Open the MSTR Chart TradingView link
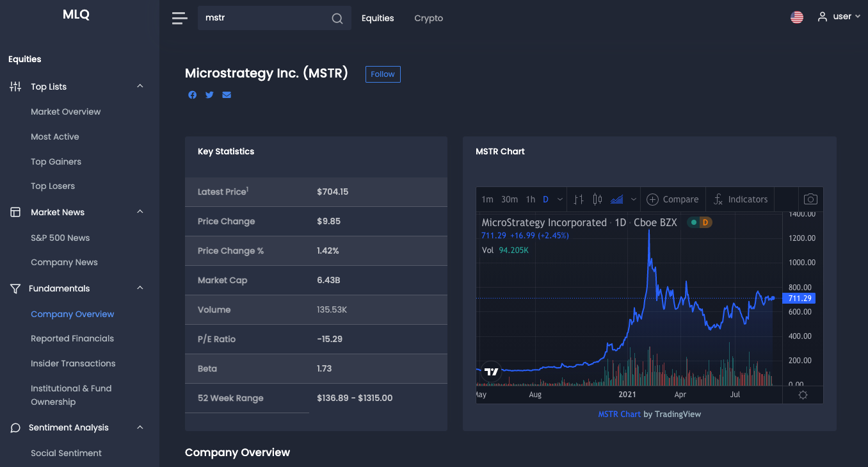 pos(620,414)
